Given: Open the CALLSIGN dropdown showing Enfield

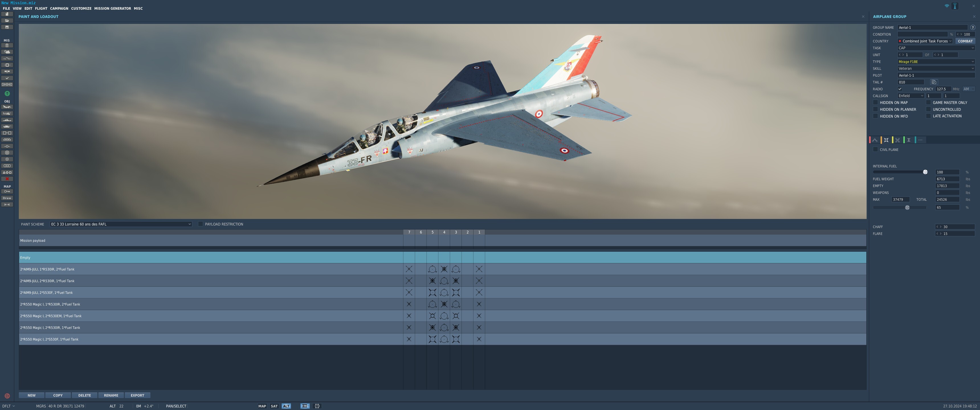Looking at the screenshot, I should pos(911,96).
